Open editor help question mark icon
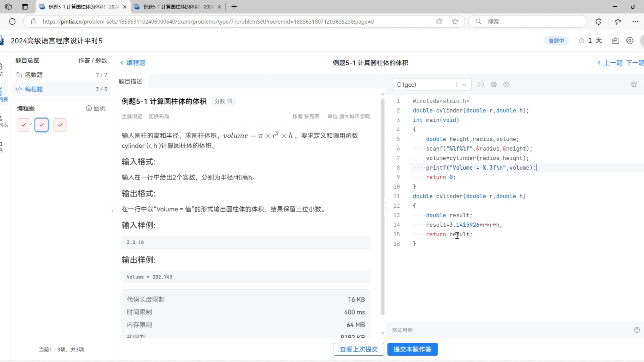 coord(506,85)
